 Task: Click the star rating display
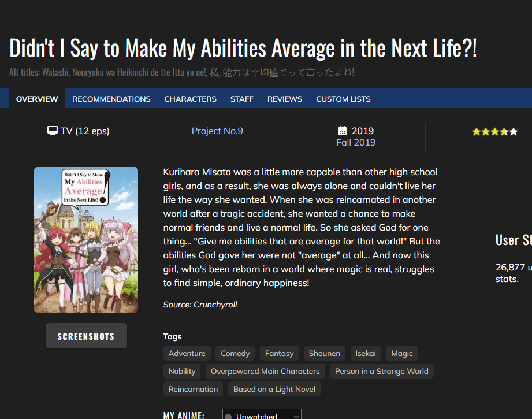(x=494, y=132)
